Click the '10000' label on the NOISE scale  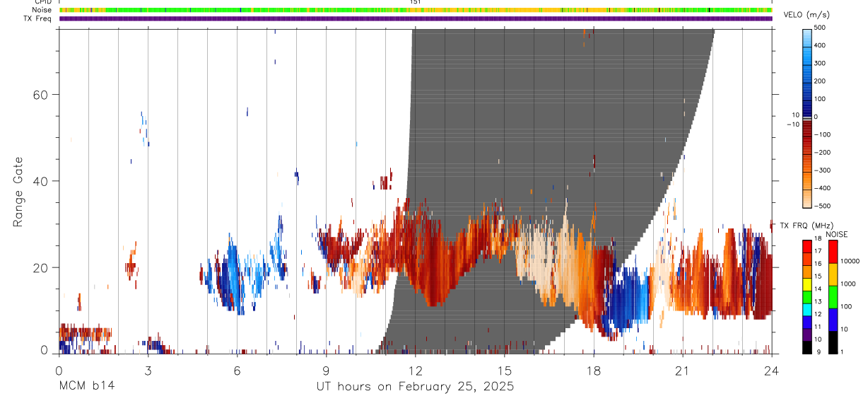coord(850,261)
